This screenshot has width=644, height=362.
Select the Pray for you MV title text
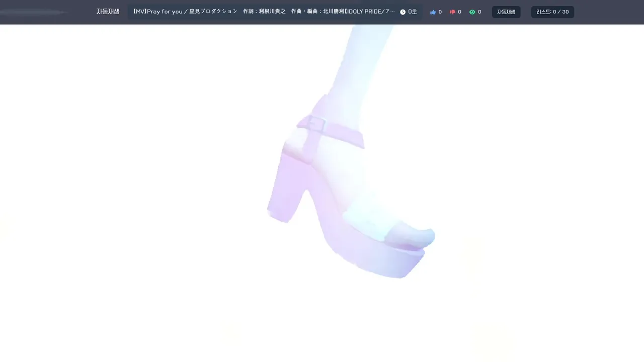click(x=264, y=12)
